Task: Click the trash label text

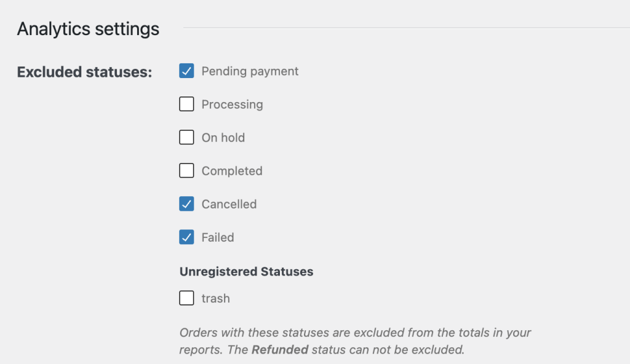Action: (x=215, y=298)
